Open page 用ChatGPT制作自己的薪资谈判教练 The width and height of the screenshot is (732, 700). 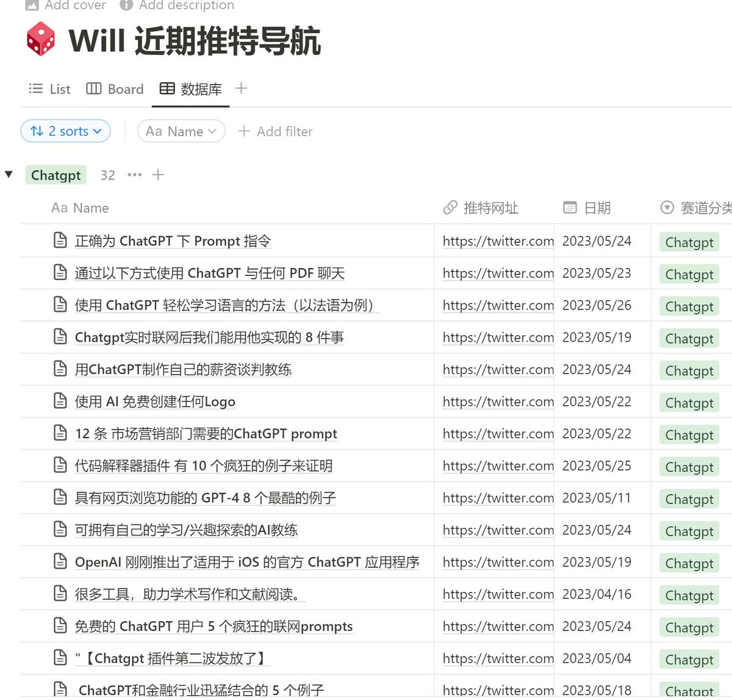coord(183,369)
